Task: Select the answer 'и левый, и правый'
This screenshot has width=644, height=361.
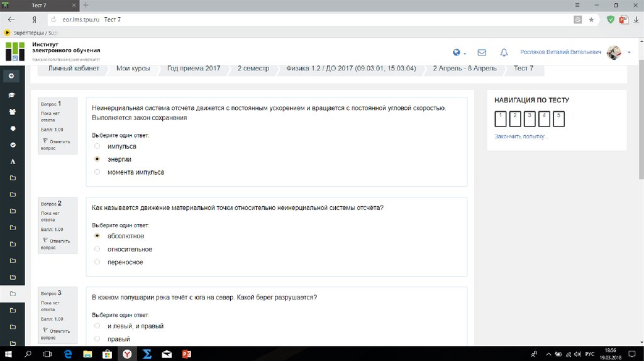Action: coord(97,326)
